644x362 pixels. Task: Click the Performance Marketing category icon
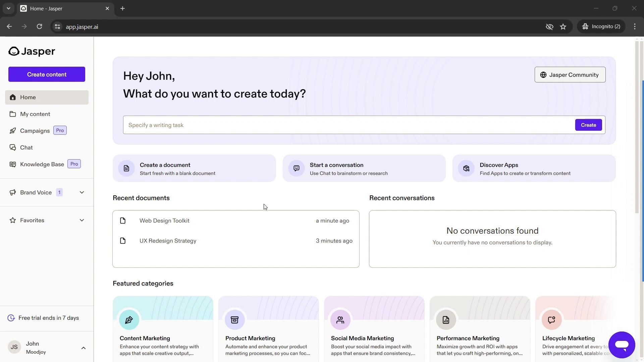(x=446, y=320)
